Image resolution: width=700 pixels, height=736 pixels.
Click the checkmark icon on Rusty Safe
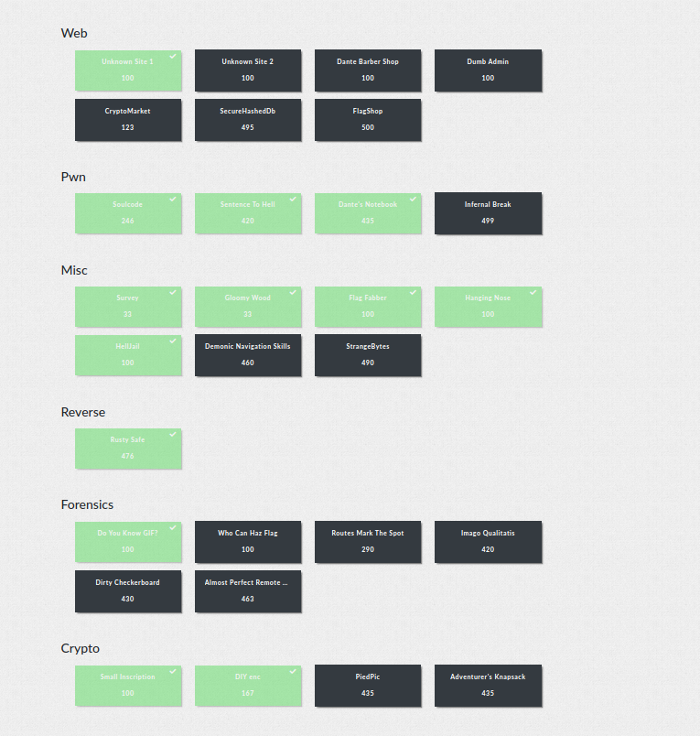(173, 435)
